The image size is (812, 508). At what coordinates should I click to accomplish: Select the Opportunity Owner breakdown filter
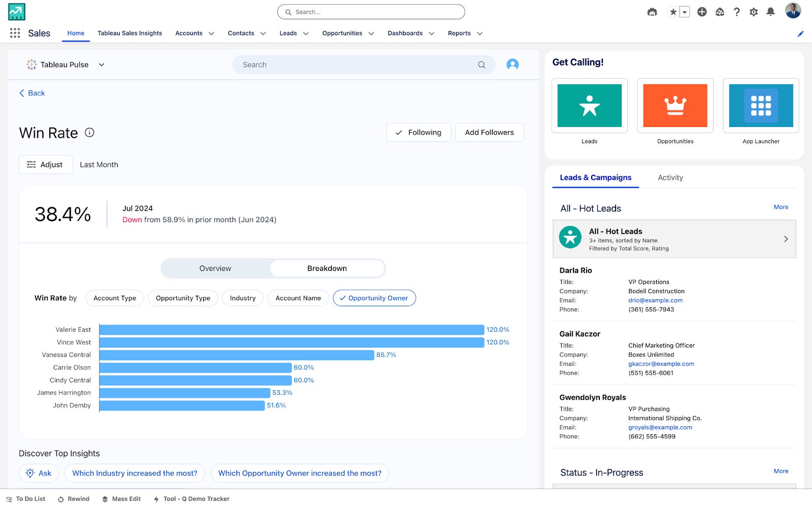click(374, 298)
